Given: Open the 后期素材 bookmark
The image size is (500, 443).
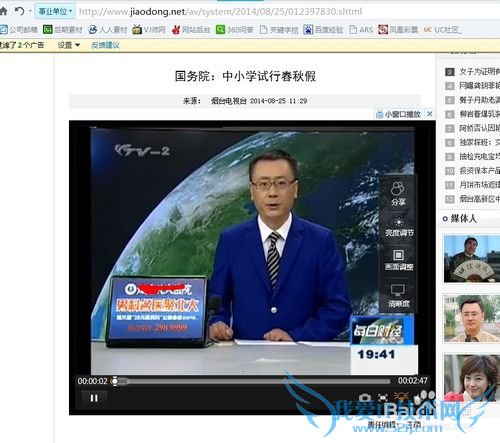Looking at the screenshot, I should 63,30.
